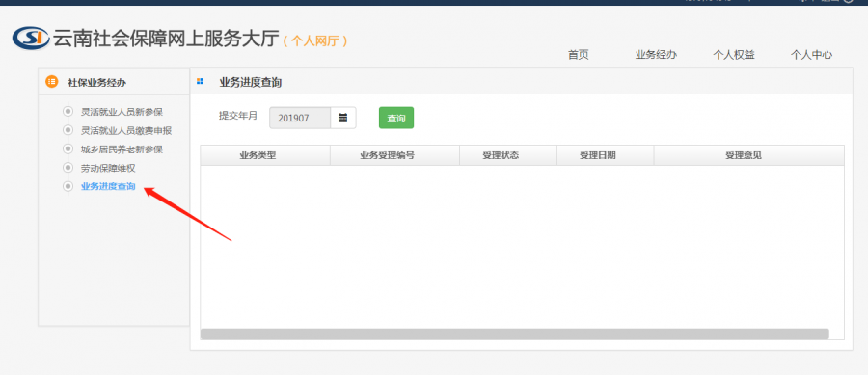The image size is (868, 375).
Task: Select bullet next to 城乡居民养老新参保
Action: coord(68,148)
